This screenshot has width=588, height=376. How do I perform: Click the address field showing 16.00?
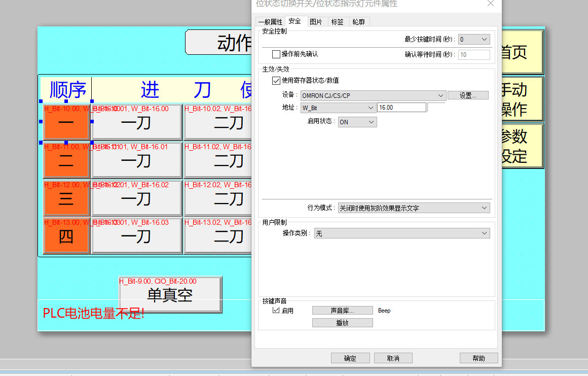401,108
